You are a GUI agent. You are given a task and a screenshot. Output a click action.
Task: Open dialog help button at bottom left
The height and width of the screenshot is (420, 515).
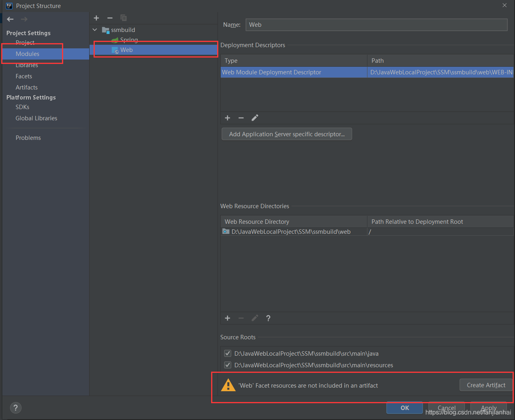16,408
